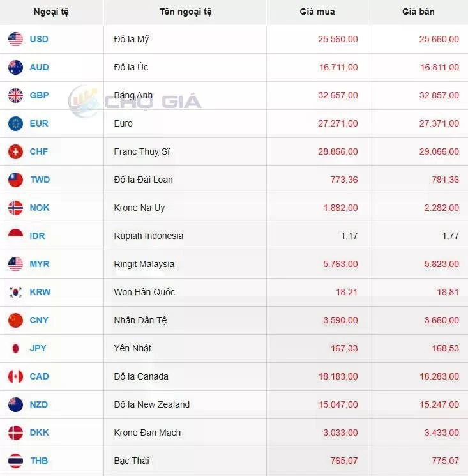468x476 pixels.
Task: Click the MYR currency code link
Action: [39, 264]
